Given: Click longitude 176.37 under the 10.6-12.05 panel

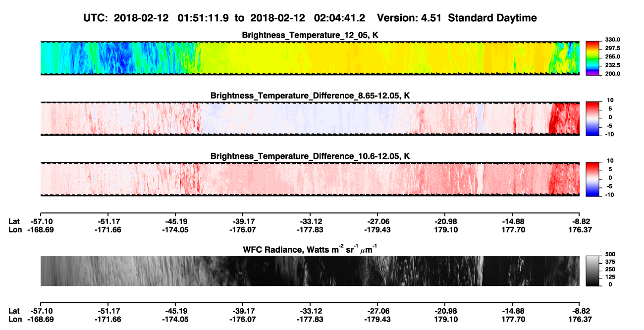Looking at the screenshot, I should (580, 230).
